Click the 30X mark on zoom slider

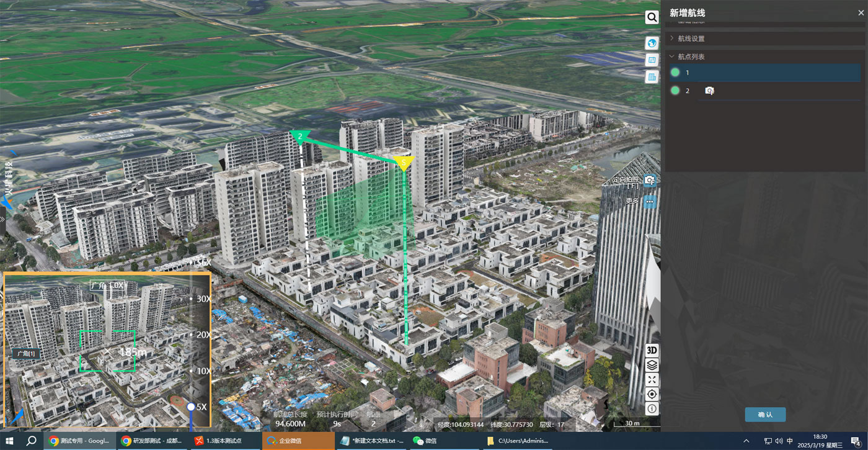201,299
